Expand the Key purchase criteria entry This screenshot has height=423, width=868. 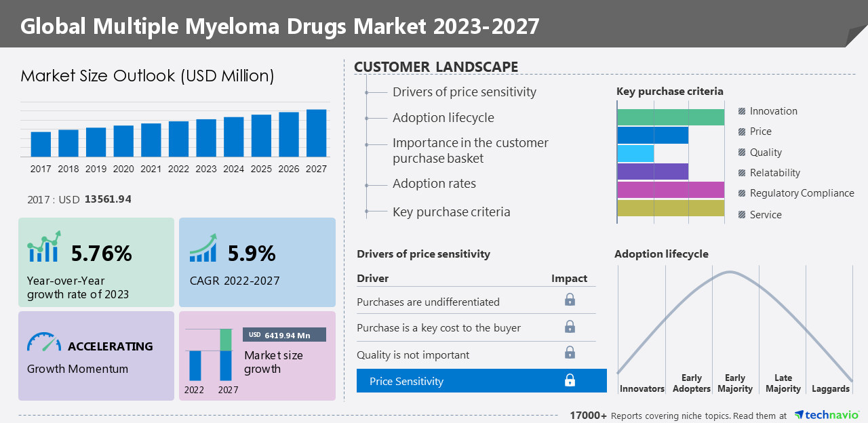point(452,211)
